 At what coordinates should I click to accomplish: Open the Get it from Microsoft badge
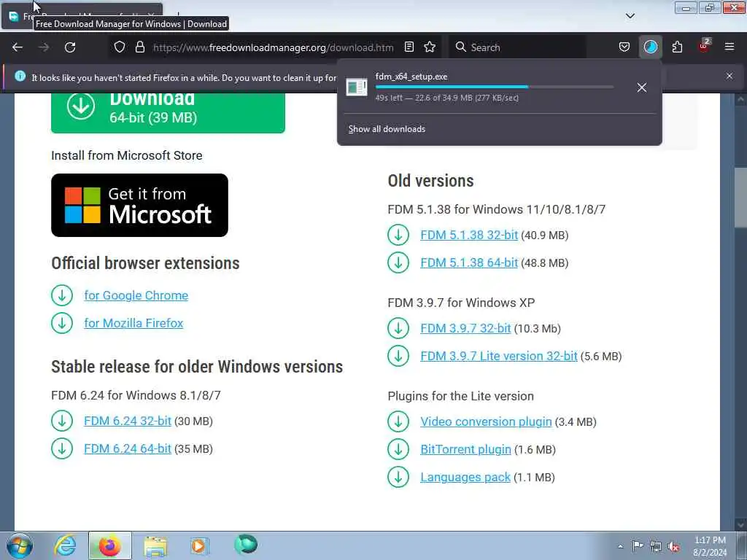click(x=139, y=205)
